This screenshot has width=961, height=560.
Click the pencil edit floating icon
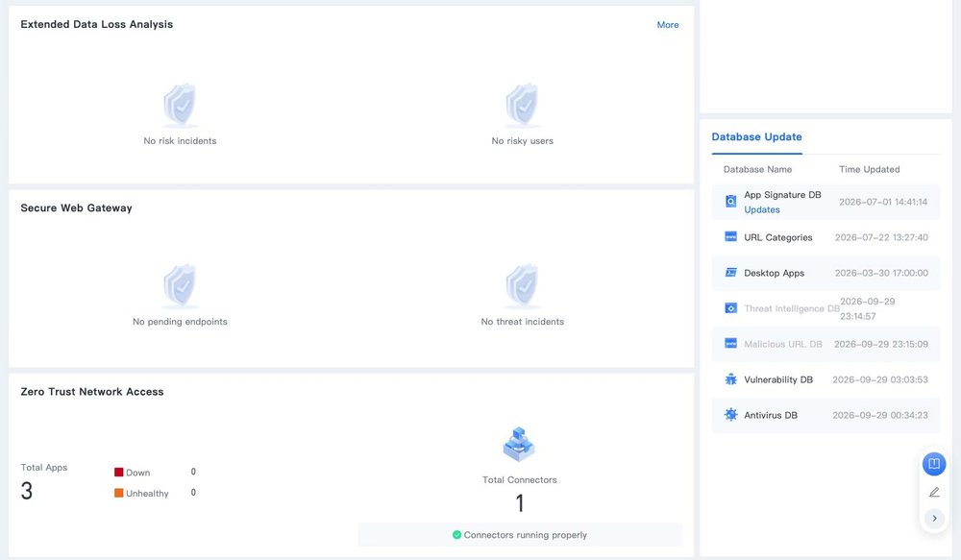(x=934, y=492)
